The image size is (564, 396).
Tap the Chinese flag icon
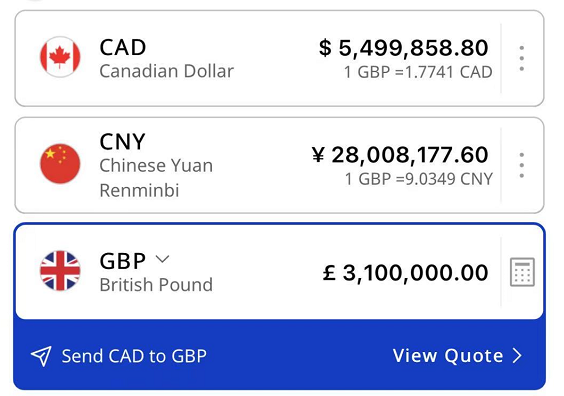click(x=60, y=164)
